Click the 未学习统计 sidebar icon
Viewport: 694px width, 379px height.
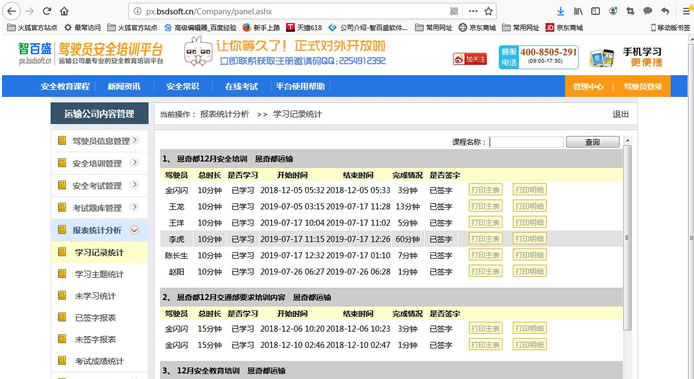[62, 295]
